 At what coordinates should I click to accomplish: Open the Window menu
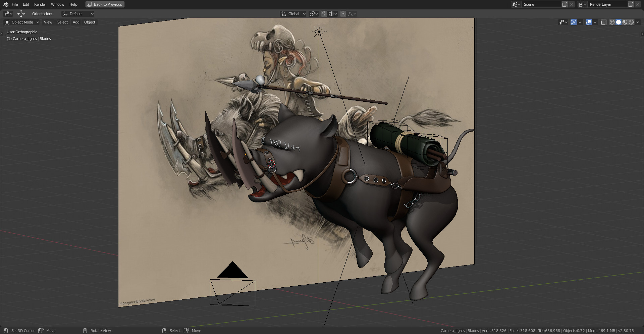tap(57, 4)
